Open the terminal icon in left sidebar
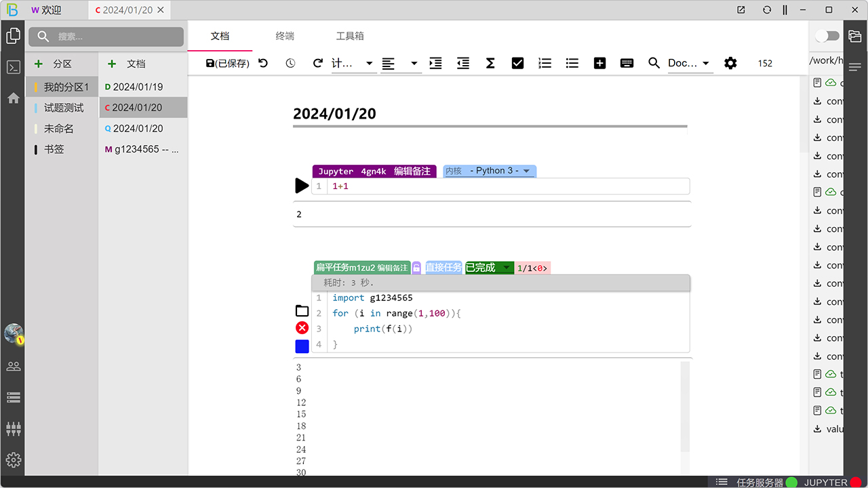Image resolution: width=868 pixels, height=488 pixels. pyautogui.click(x=14, y=66)
